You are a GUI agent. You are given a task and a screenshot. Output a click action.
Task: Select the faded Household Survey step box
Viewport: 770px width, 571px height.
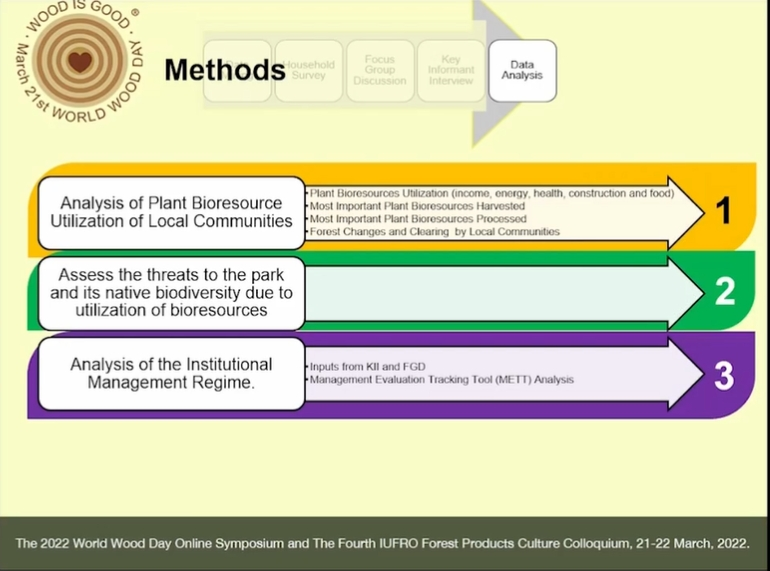click(x=309, y=71)
